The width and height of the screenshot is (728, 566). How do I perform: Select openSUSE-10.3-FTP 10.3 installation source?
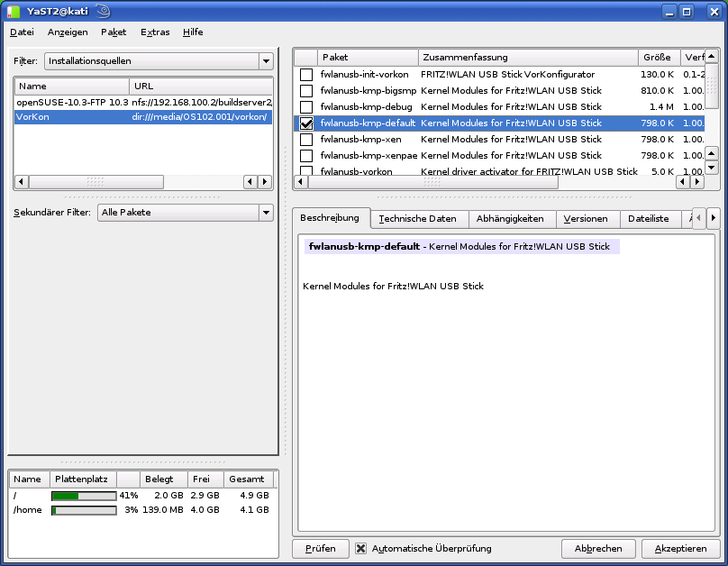point(143,103)
